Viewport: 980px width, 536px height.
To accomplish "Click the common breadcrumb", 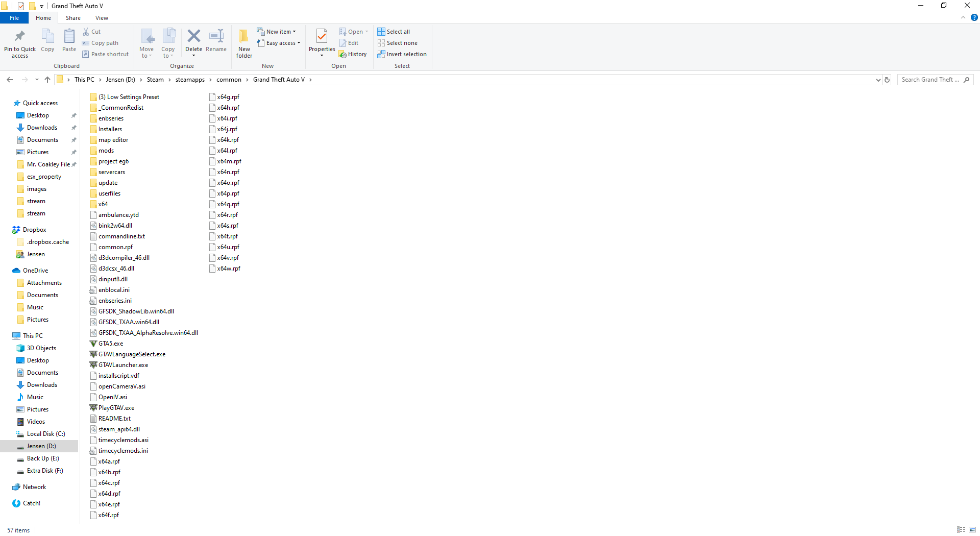I will click(x=229, y=80).
